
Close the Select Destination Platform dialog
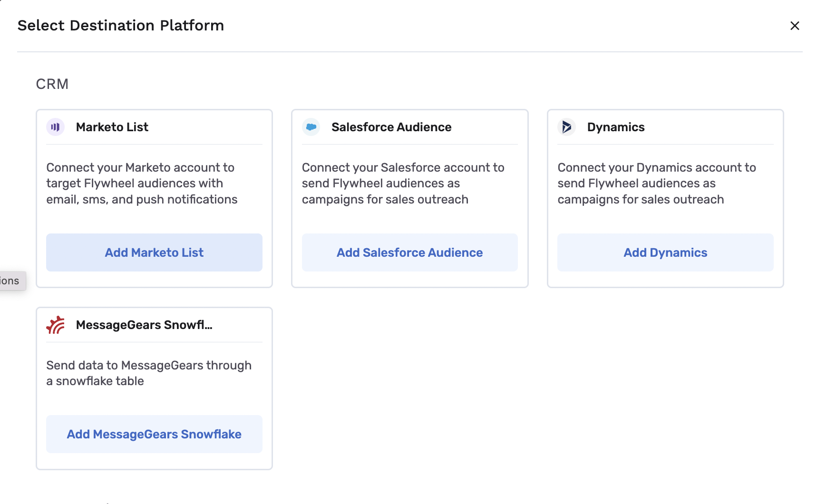(795, 26)
